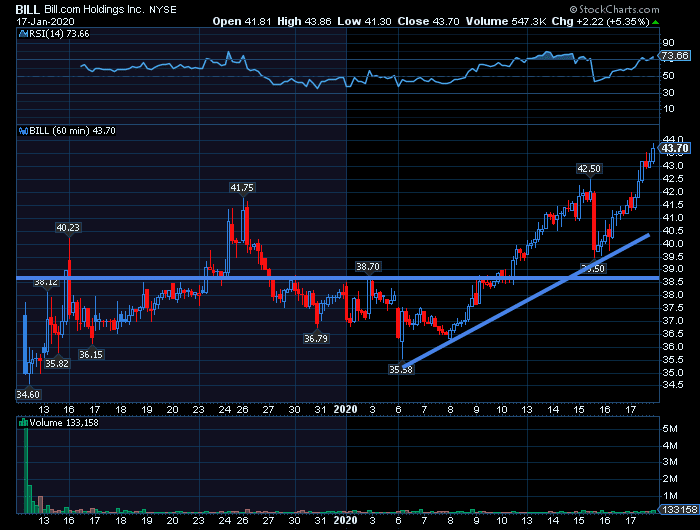Click the 42.50 high price label
The image size is (700, 530).
click(x=589, y=169)
